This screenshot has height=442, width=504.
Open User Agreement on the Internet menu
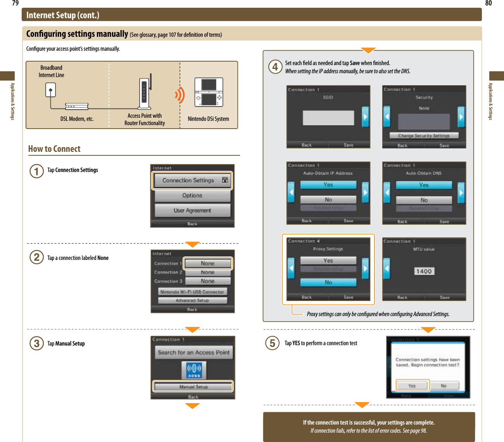(192, 210)
